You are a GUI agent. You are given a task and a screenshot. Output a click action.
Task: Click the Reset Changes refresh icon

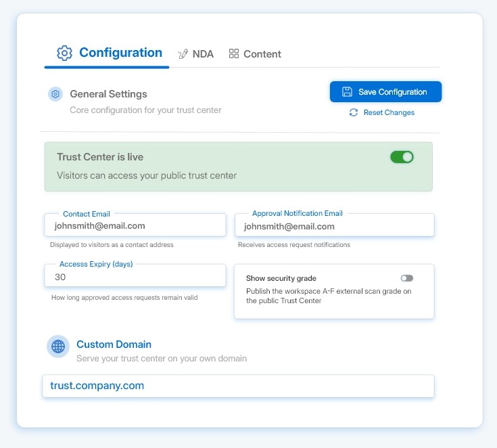click(354, 112)
